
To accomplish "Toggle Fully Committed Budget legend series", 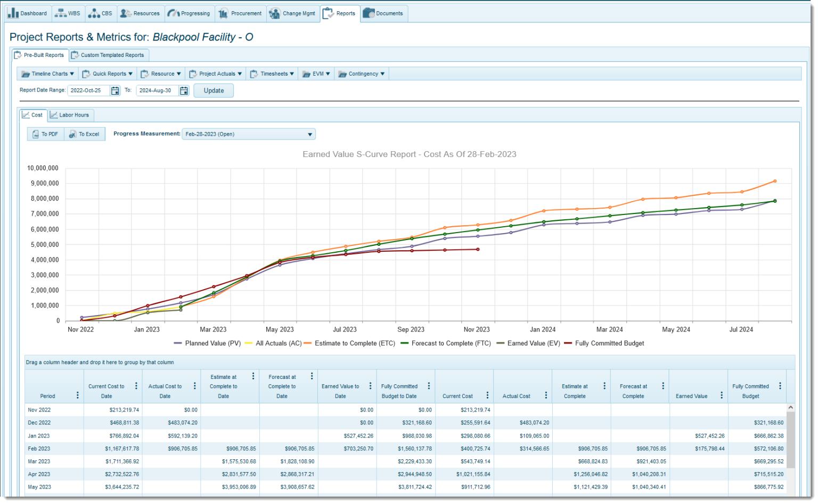I will click(604, 343).
